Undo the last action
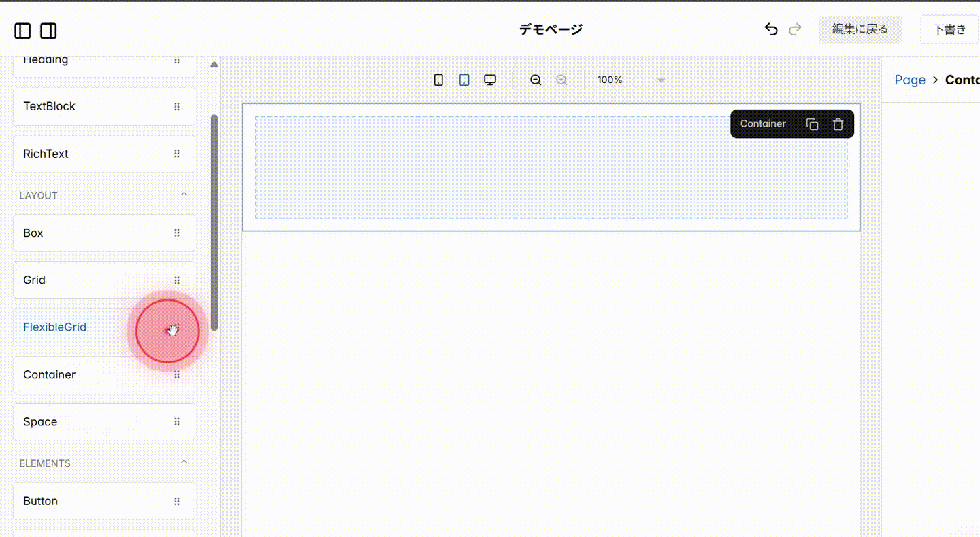The height and width of the screenshot is (537, 980). point(770,29)
